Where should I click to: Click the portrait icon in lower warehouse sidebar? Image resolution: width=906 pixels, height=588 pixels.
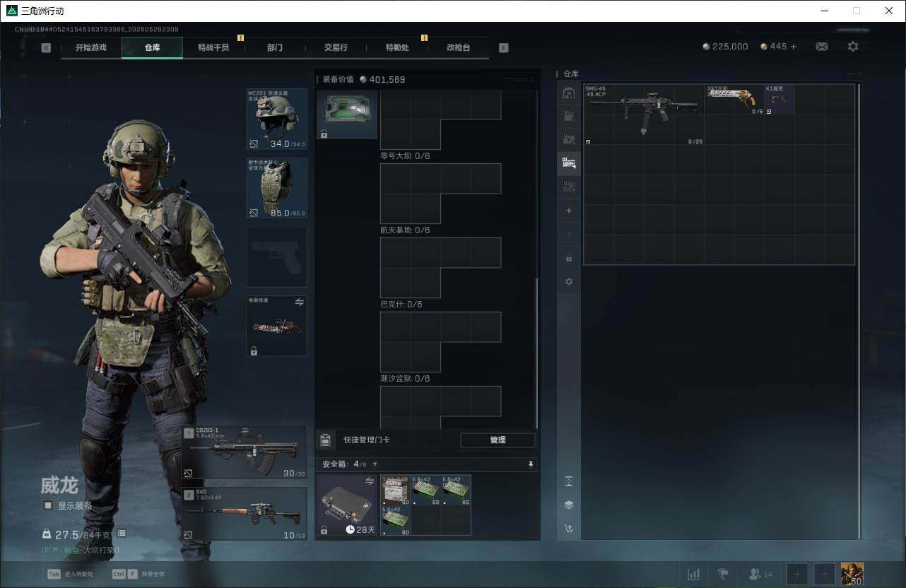(x=569, y=481)
